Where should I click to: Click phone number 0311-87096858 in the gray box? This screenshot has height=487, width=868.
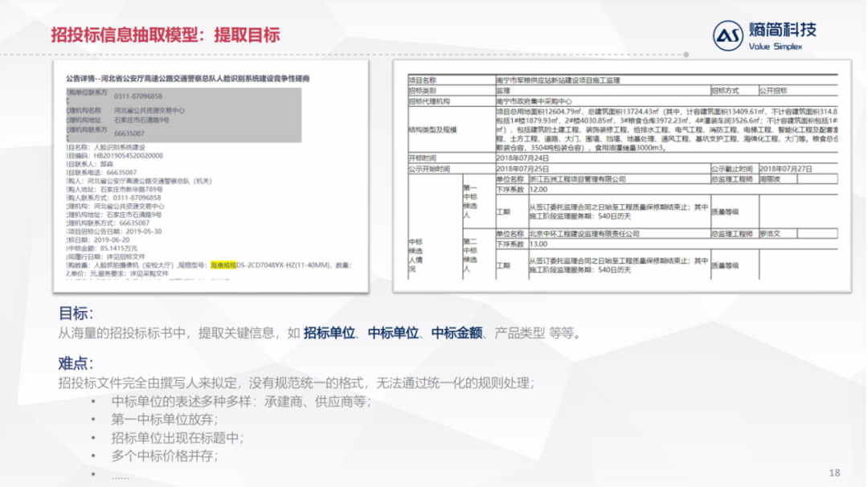click(x=138, y=96)
